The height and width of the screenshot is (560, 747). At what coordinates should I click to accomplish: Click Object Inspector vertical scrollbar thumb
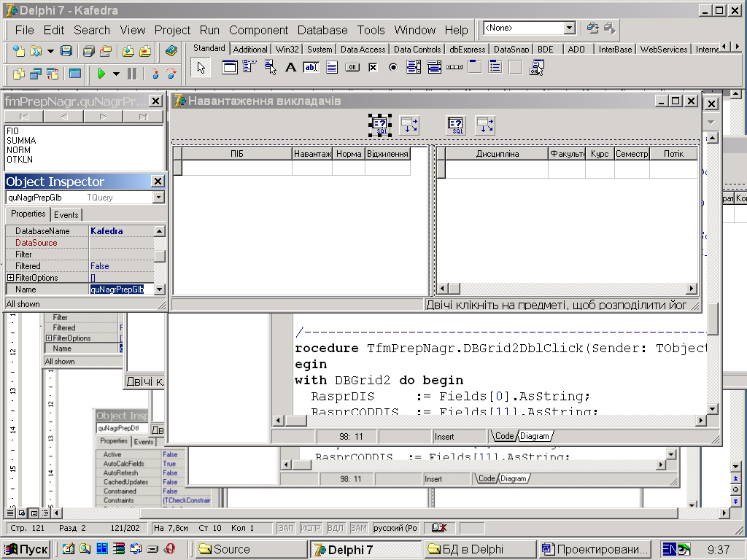point(160,256)
